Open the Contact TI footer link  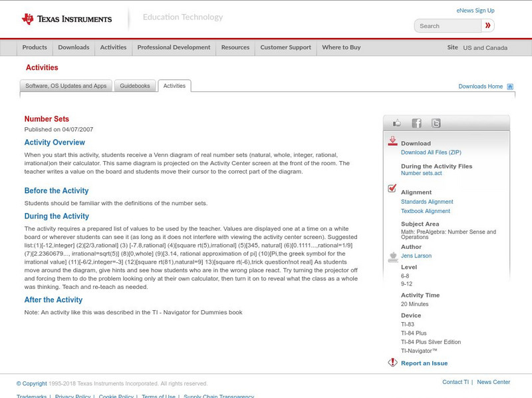click(456, 382)
